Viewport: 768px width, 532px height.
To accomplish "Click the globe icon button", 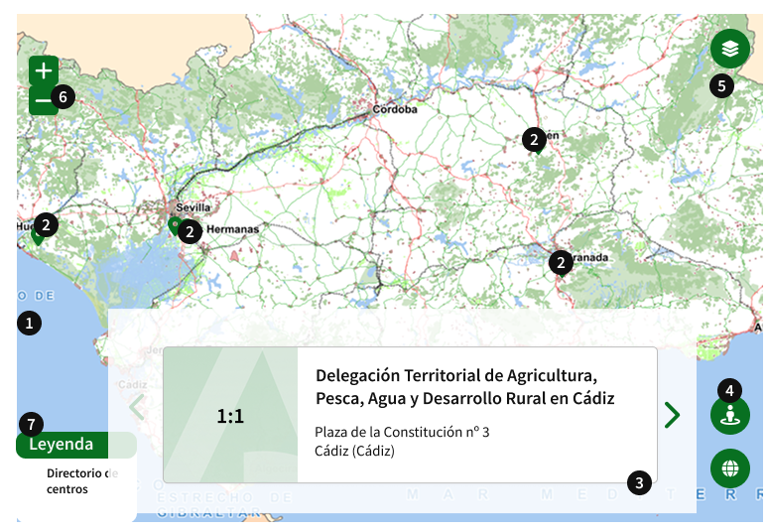I will click(729, 468).
